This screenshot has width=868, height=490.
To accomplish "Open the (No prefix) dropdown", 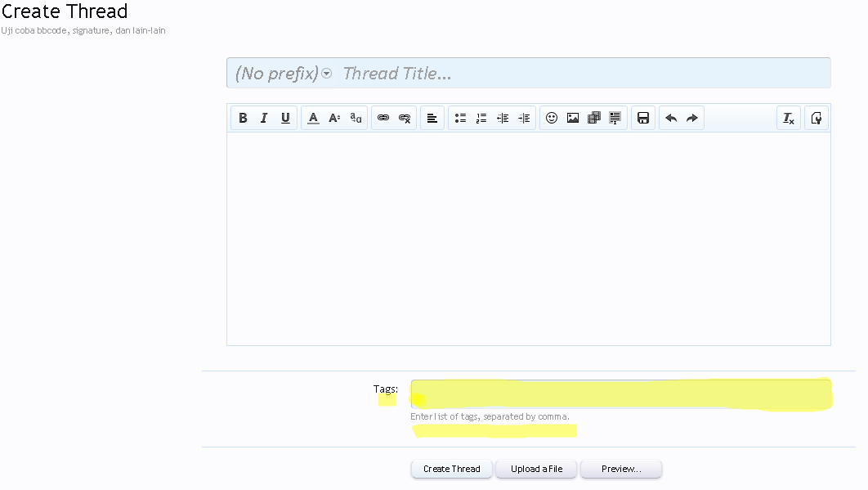I will [284, 73].
